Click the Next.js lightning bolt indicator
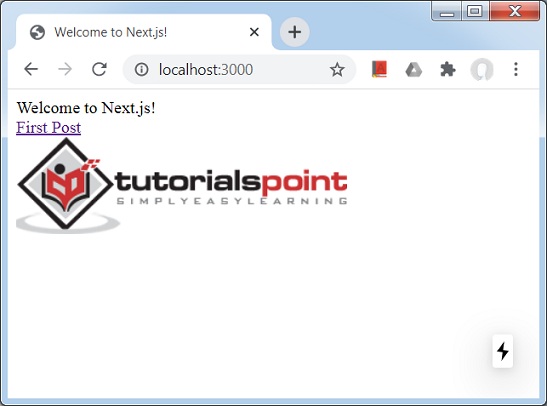Viewport: 547px width, 406px height. click(503, 351)
